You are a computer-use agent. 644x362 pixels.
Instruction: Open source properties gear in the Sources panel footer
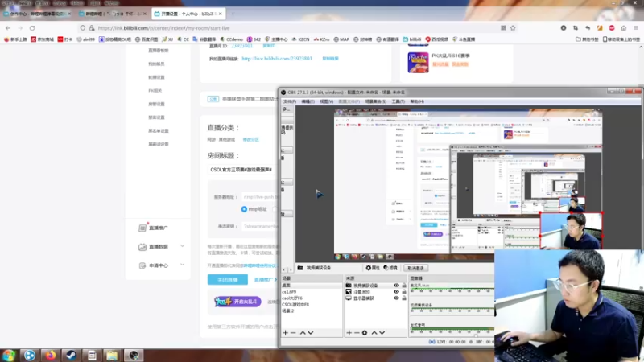coord(365,333)
